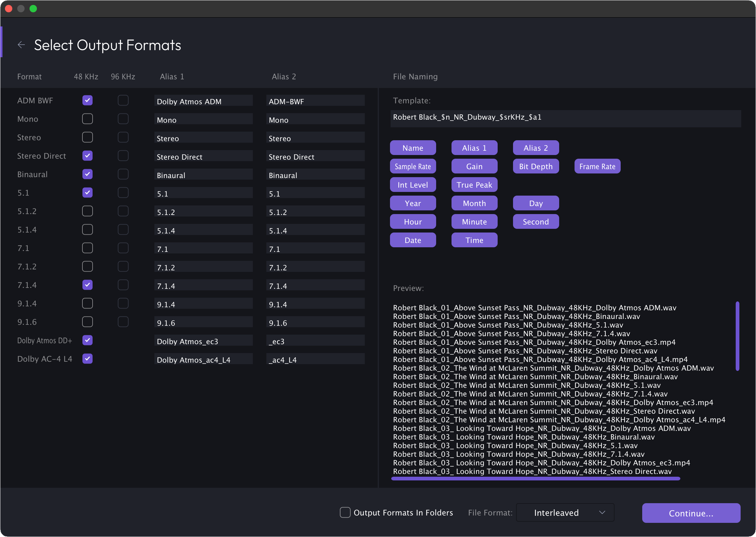Click the 03 Looking Toward Hope 7.1.4.wav line
The height and width of the screenshot is (537, 756).
(x=519, y=454)
